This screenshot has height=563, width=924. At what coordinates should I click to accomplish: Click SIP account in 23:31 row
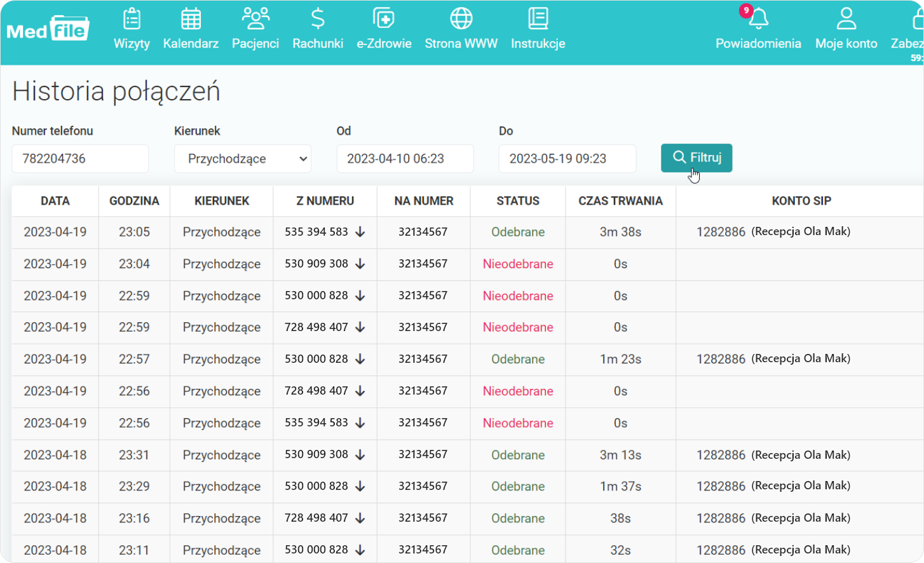point(773,455)
